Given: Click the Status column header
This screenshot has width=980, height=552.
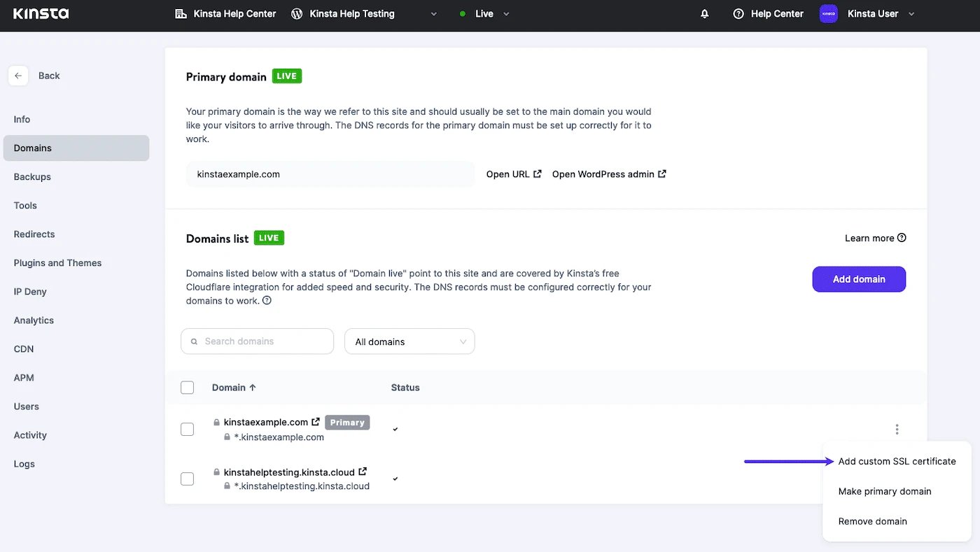Looking at the screenshot, I should coord(405,388).
